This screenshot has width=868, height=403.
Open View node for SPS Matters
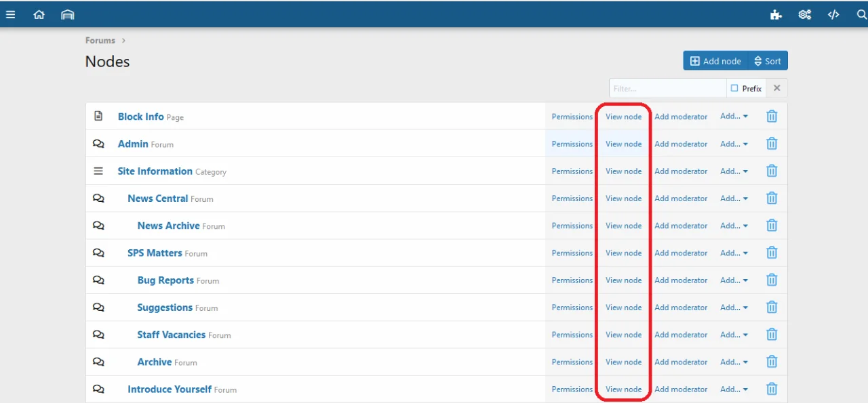click(623, 253)
